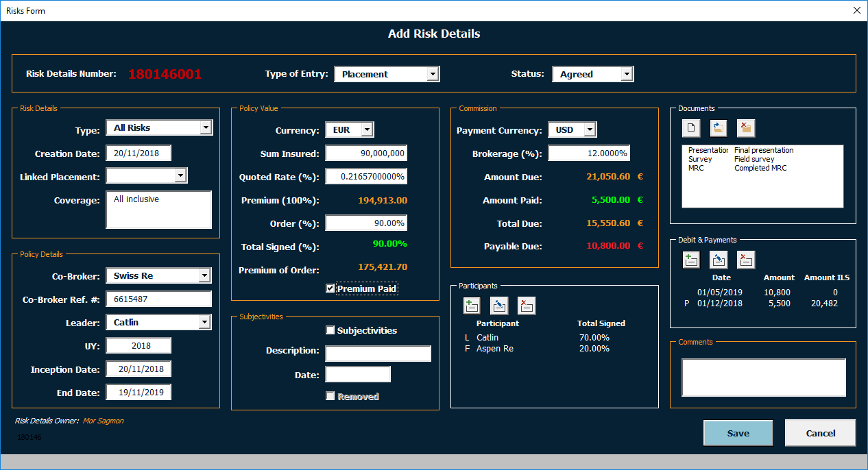The width and height of the screenshot is (868, 470).
Task: Click owner name Mor Sagmon
Action: [x=104, y=421]
